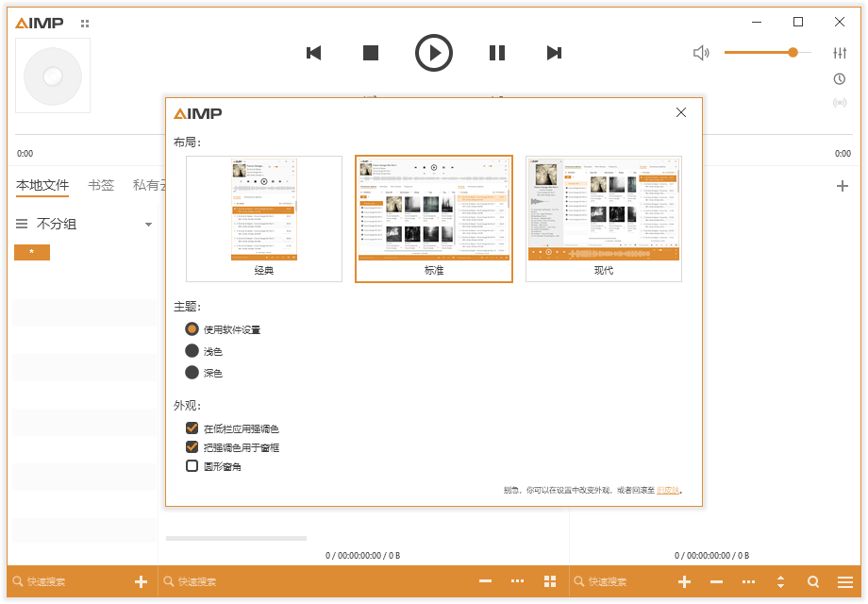
Task: Maximize the AIMP main window
Action: coord(797,22)
